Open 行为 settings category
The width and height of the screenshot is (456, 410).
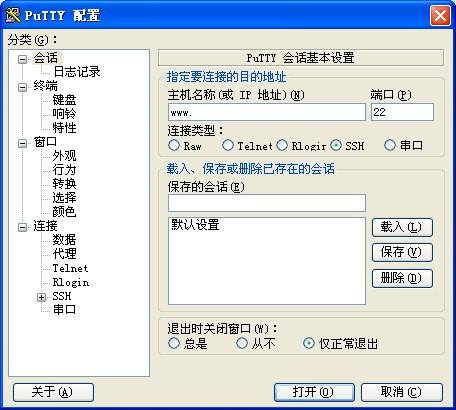coord(64,170)
